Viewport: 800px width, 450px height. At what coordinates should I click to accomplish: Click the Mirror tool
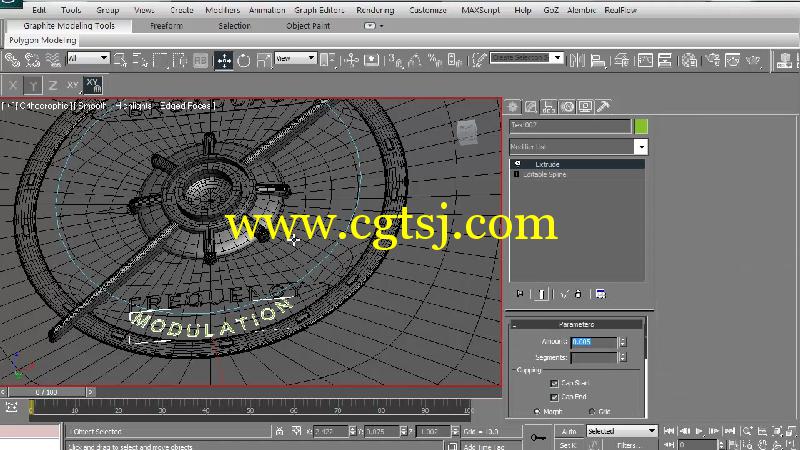click(x=577, y=60)
